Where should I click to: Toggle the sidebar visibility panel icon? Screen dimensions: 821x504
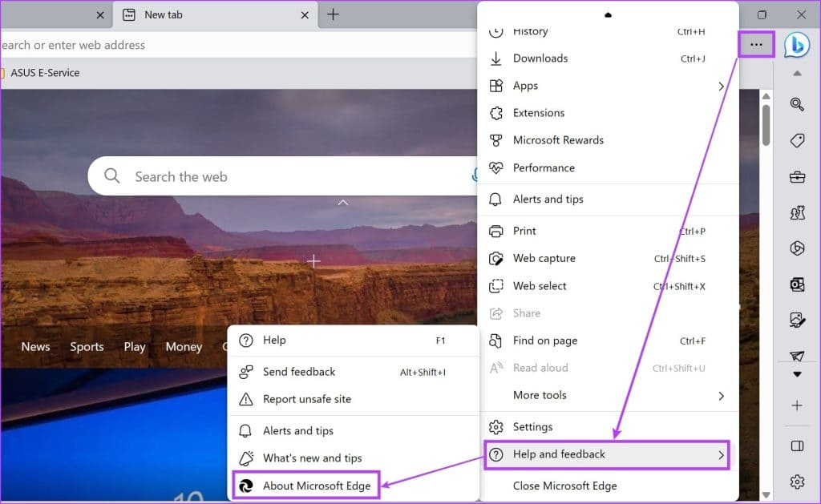[797, 446]
